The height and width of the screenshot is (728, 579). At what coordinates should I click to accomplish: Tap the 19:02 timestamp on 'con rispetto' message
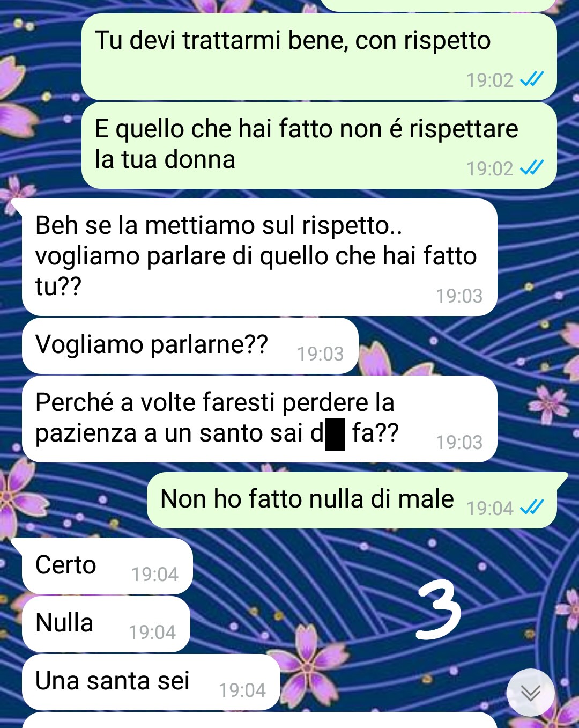pyautogui.click(x=489, y=80)
